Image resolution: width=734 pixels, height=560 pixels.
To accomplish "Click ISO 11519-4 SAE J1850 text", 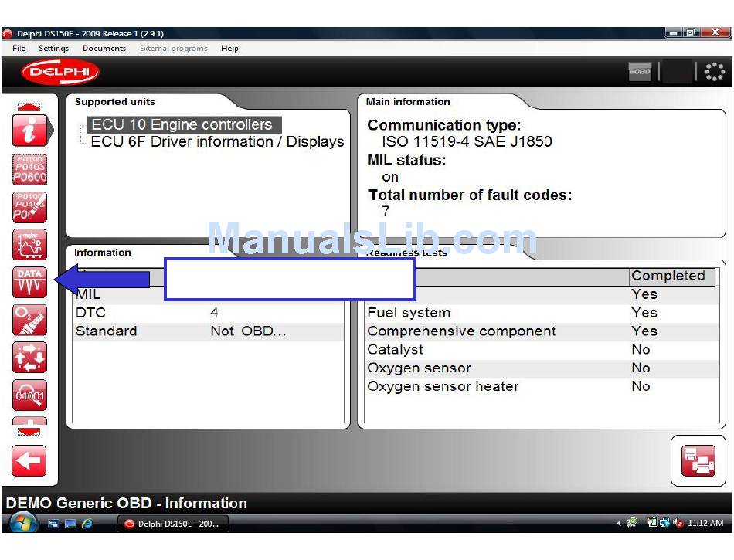I will [467, 142].
